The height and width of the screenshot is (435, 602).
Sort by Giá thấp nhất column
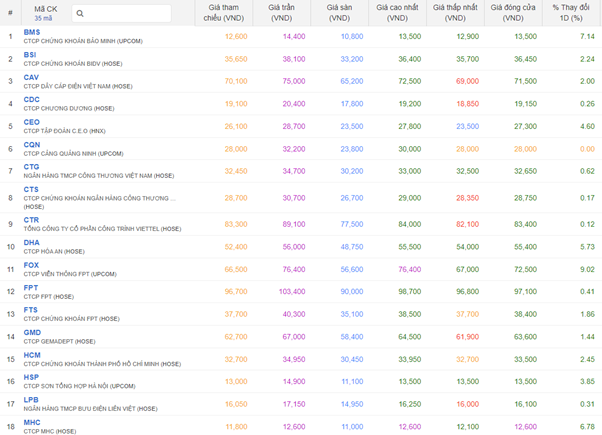457,13
